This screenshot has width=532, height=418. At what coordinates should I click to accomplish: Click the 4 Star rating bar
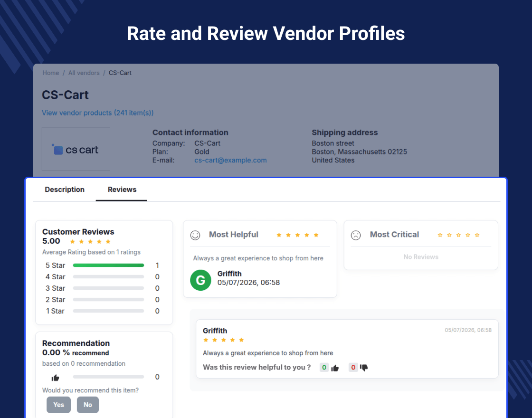109,277
